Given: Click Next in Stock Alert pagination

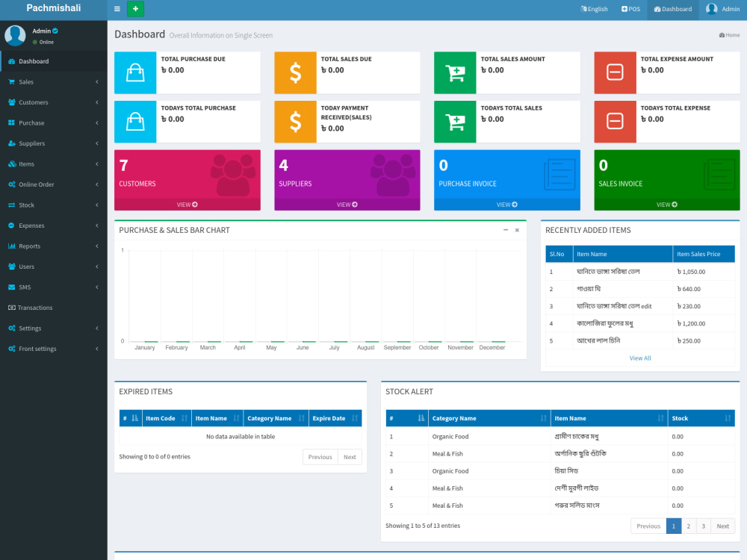Looking at the screenshot, I should [722, 526].
